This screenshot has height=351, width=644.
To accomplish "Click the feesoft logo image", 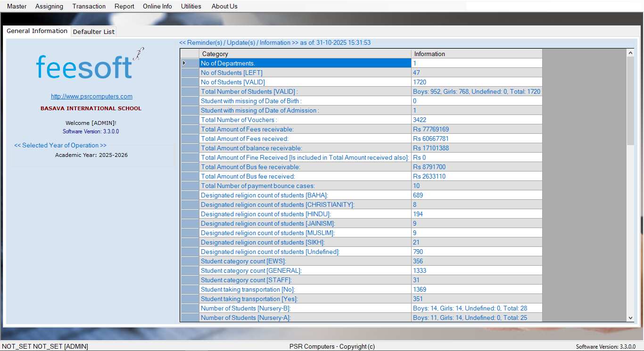I will pyautogui.click(x=85, y=65).
